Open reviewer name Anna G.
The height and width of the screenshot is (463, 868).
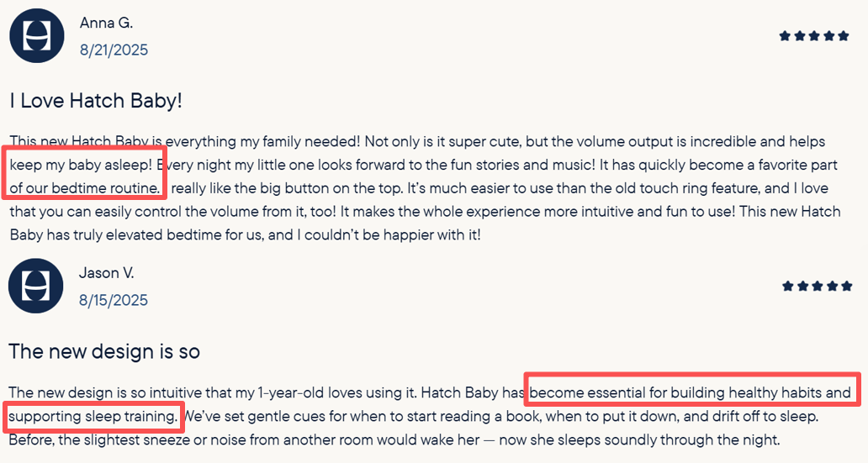tap(106, 23)
